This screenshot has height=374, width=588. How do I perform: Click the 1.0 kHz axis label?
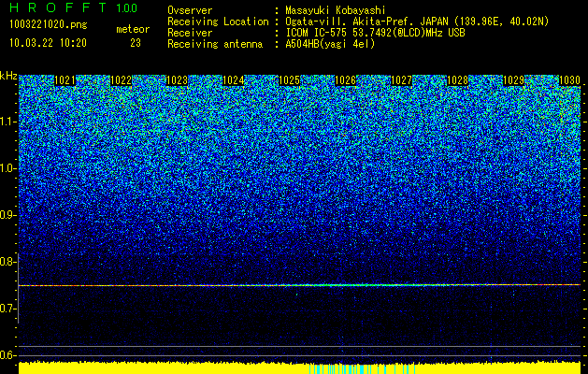(x=7, y=169)
